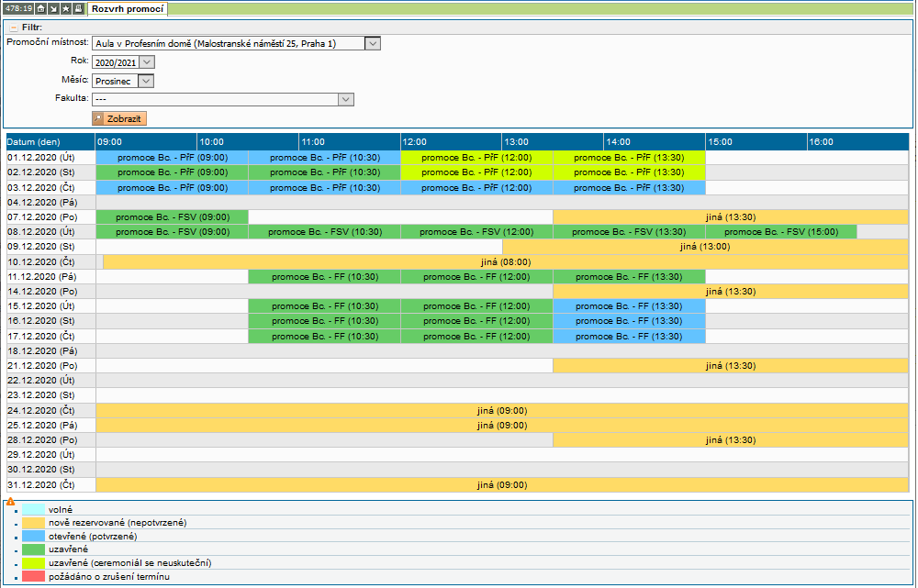918x588 pixels.
Task: Click the red požádáno o zrušení swatch
Action: [x=33, y=577]
